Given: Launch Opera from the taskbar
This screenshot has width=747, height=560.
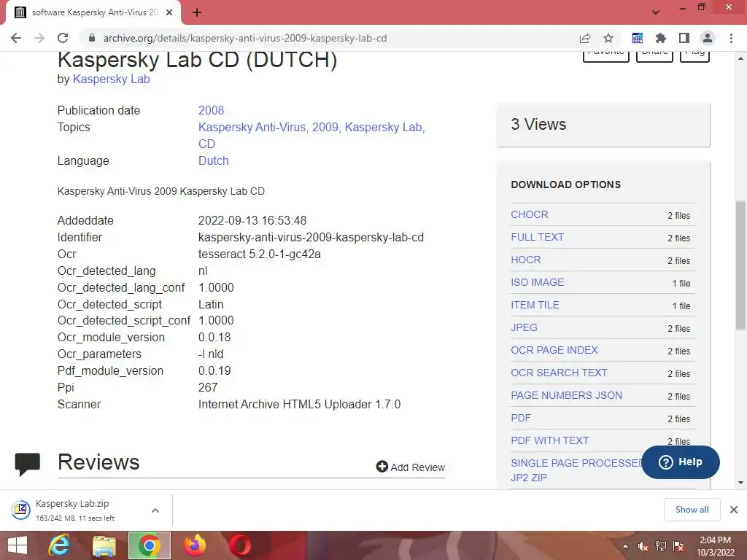Looking at the screenshot, I should pos(240,545).
